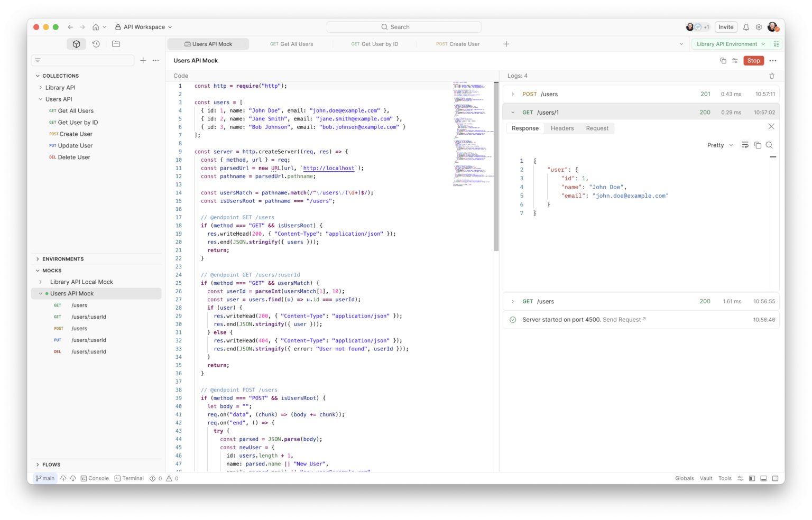This screenshot has height=520, width=812.
Task: Open the Request tab in log details
Action: point(597,128)
